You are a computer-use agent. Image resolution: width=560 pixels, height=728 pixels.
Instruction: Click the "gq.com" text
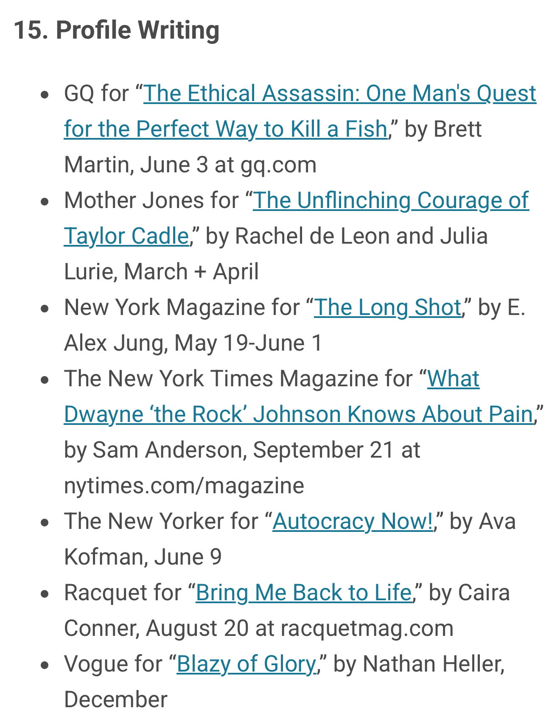(x=278, y=165)
